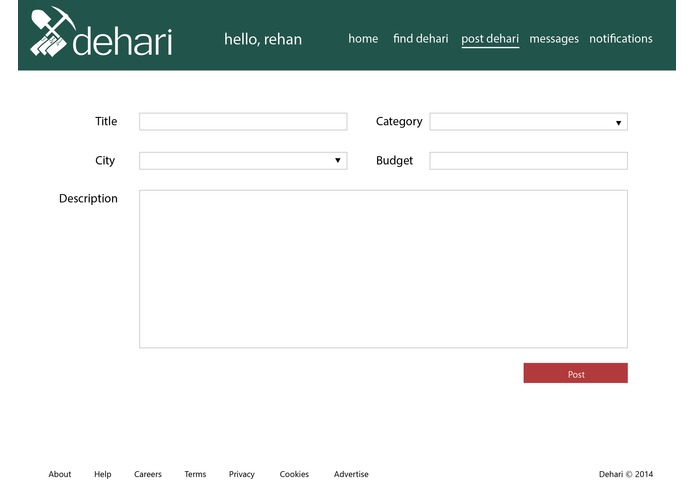Open the Help footer link

tap(102, 474)
